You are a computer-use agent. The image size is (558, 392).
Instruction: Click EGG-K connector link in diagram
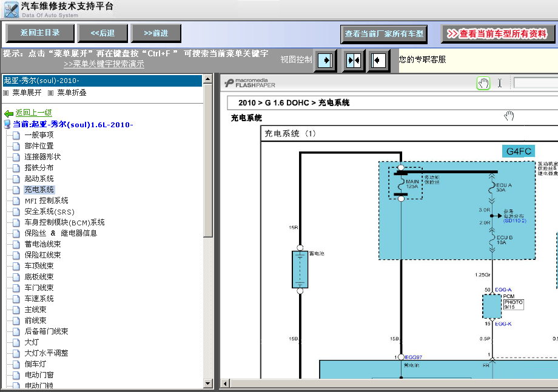tap(503, 324)
